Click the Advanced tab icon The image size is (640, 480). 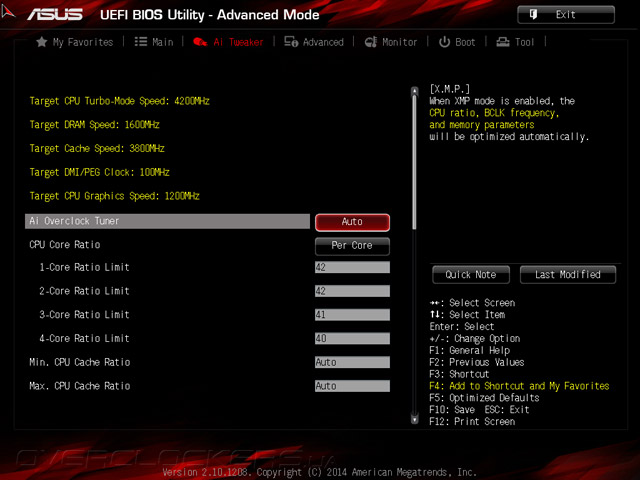click(291, 42)
